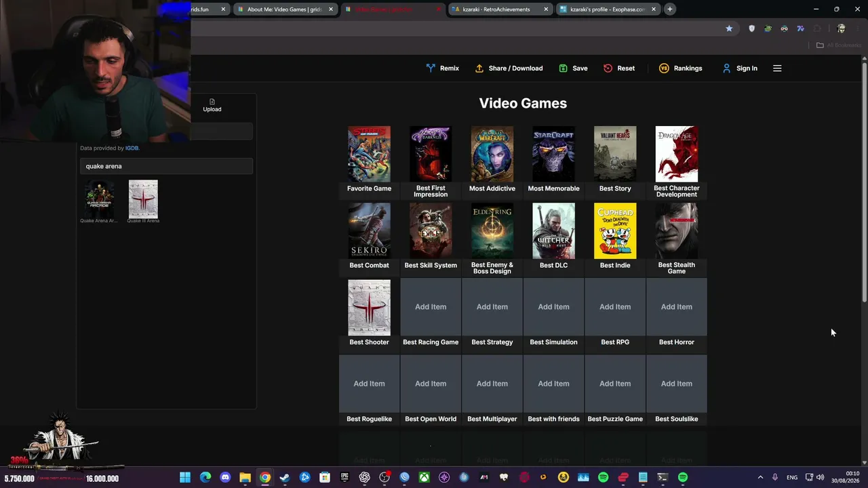
Task: Close the Exophase browser tab
Action: (654, 9)
